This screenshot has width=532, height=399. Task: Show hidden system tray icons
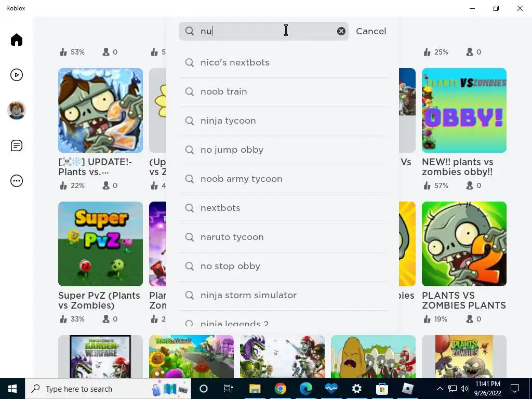tap(440, 389)
